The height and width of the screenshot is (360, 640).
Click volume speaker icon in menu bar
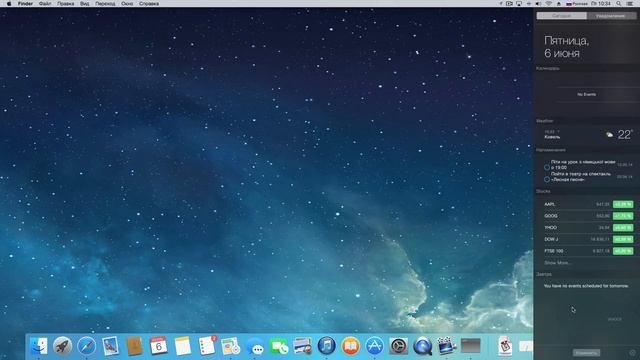[x=538, y=4]
